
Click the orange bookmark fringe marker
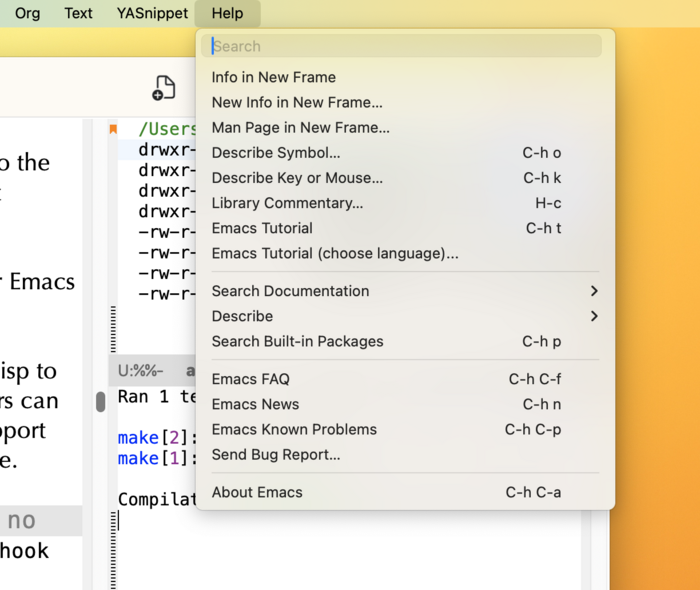(x=113, y=129)
